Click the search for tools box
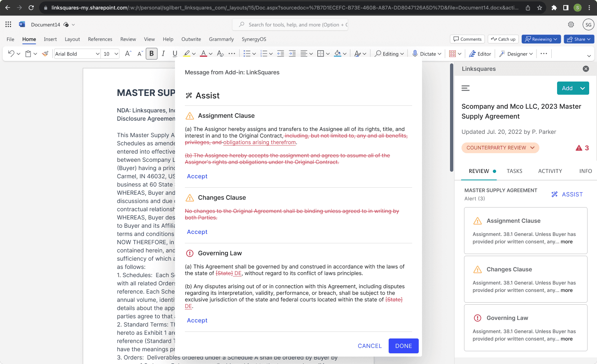The height and width of the screenshot is (364, 597). tap(290, 25)
